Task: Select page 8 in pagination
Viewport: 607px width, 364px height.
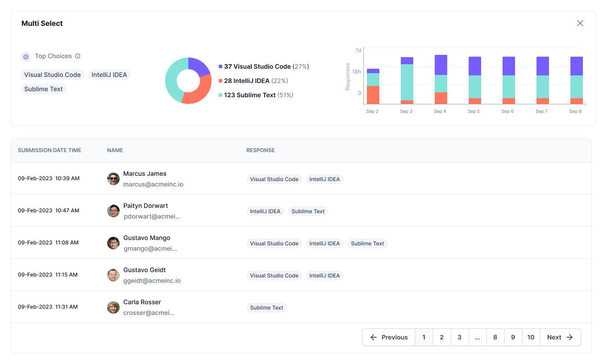Action: tap(495, 337)
